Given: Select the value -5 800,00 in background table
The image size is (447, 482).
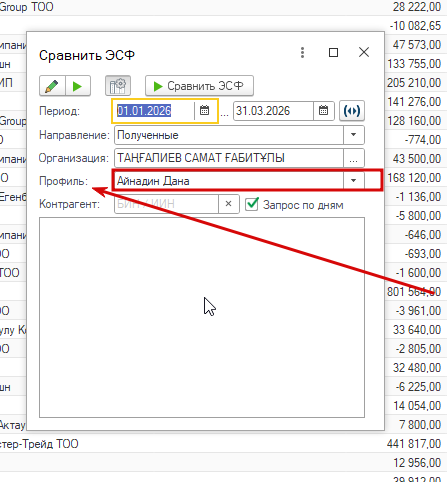Looking at the screenshot, I should tap(418, 216).
